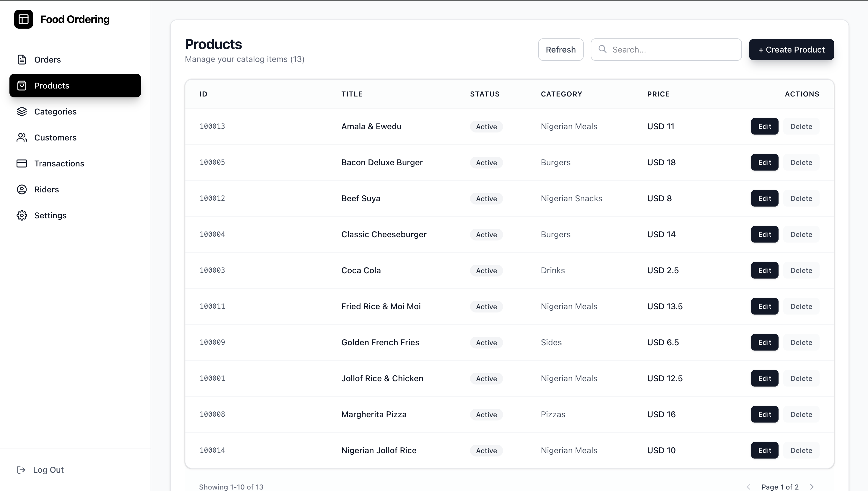Viewport: 868px width, 491px height.
Task: Click the Log Out arrow icon
Action: [x=21, y=470]
